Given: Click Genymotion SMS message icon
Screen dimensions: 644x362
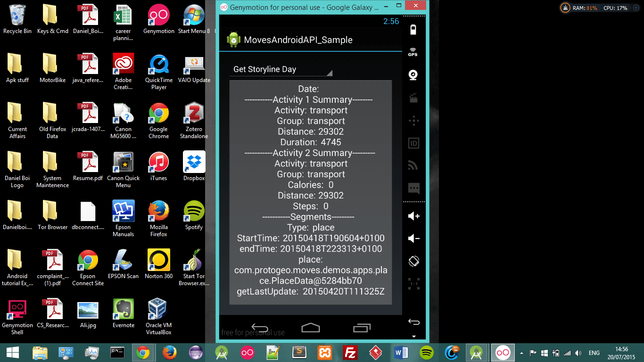Looking at the screenshot, I should [x=413, y=188].
